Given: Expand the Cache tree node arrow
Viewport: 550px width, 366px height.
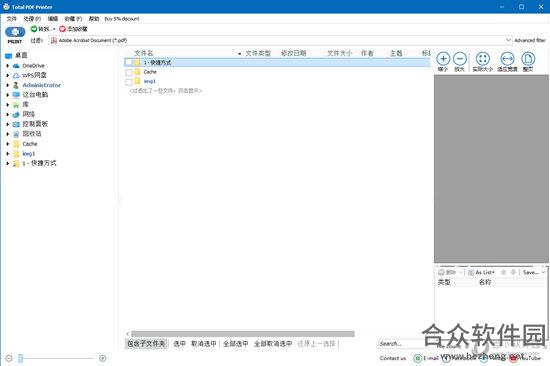Looking at the screenshot, I should pyautogui.click(x=7, y=144).
